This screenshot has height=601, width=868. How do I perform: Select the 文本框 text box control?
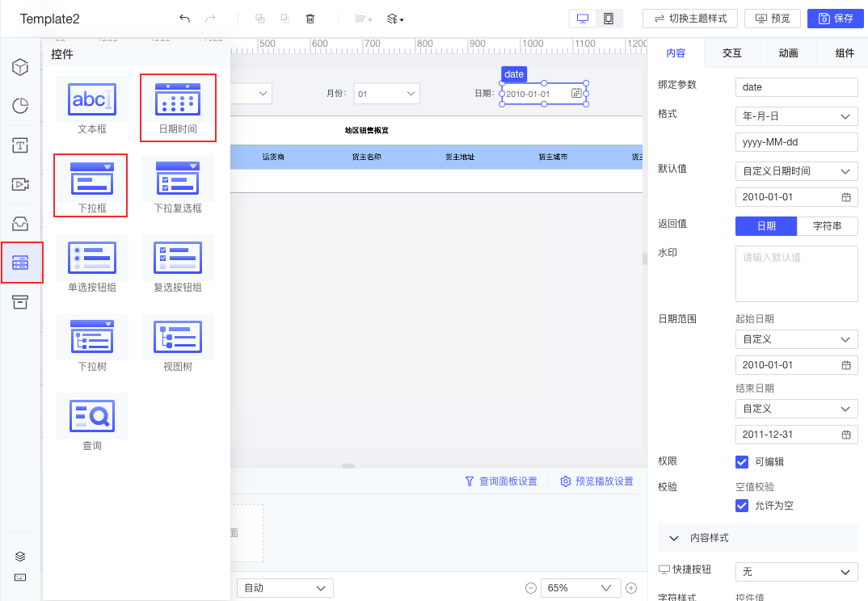tap(92, 107)
